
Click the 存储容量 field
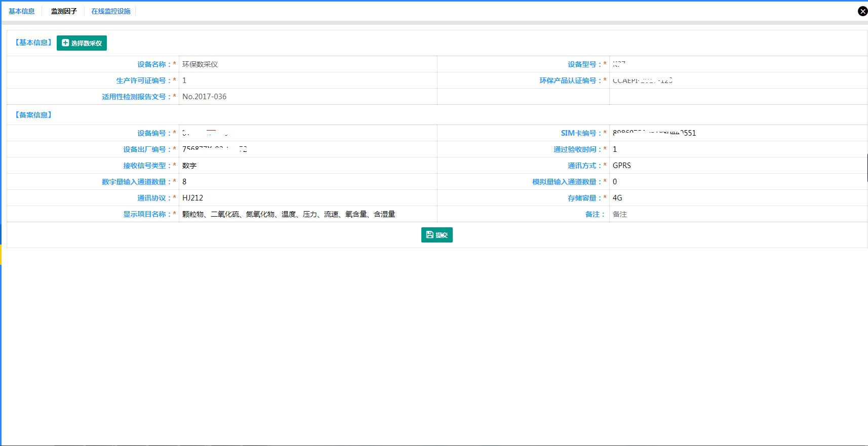click(737, 198)
